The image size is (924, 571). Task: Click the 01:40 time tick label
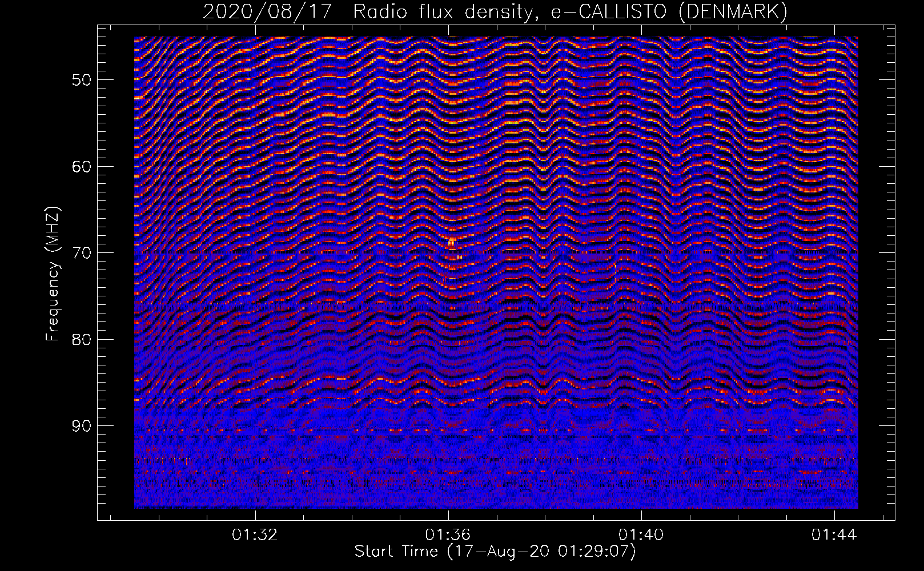(641, 535)
